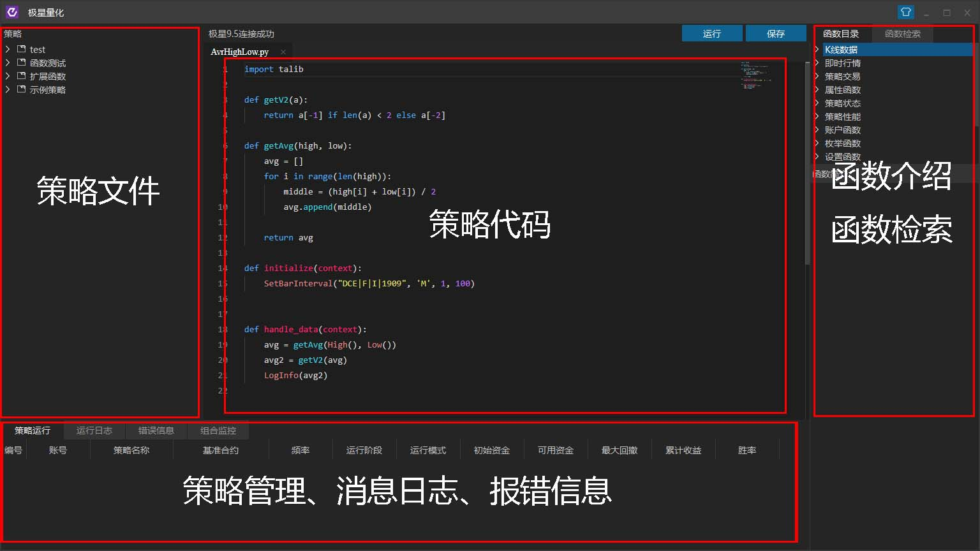Select 策略交易 in the function list

pyautogui.click(x=843, y=76)
